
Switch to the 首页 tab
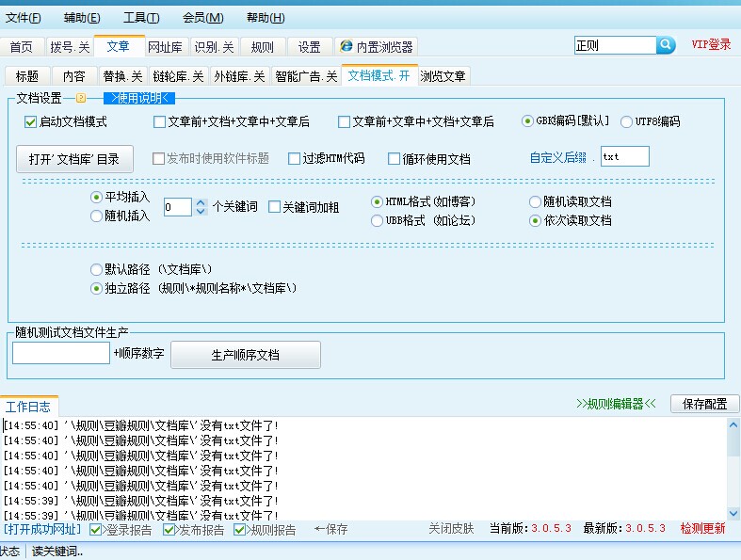click(x=22, y=47)
